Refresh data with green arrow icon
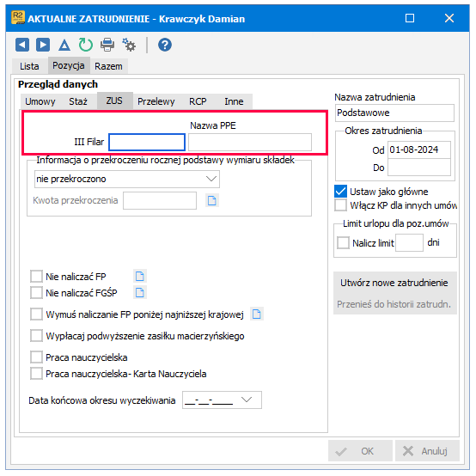The height and width of the screenshot is (476, 476). 86,45
